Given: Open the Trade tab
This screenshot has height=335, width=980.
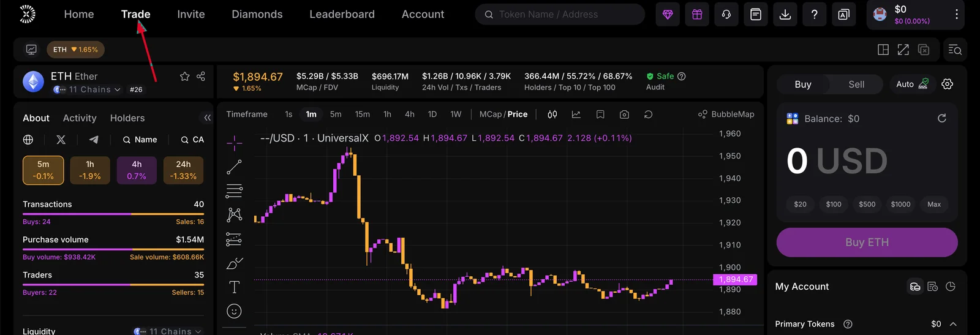Looking at the screenshot, I should point(135,14).
